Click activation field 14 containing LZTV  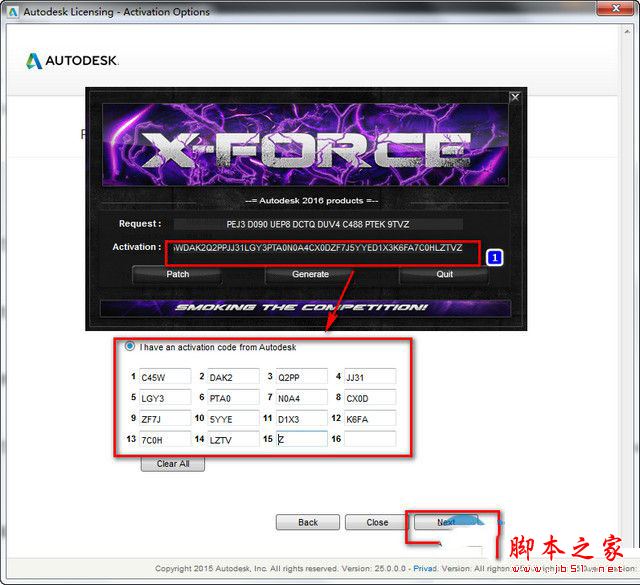click(233, 439)
